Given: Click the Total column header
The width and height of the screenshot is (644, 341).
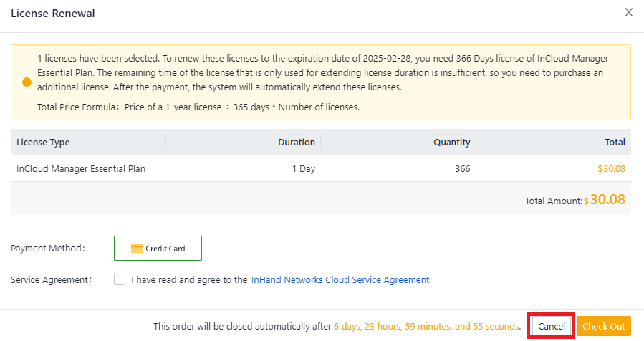Looking at the screenshot, I should (615, 143).
